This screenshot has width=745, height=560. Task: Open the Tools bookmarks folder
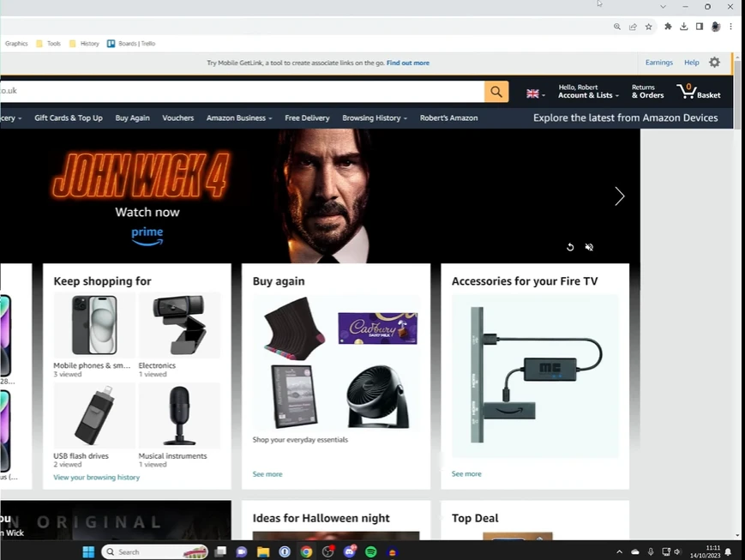point(48,43)
